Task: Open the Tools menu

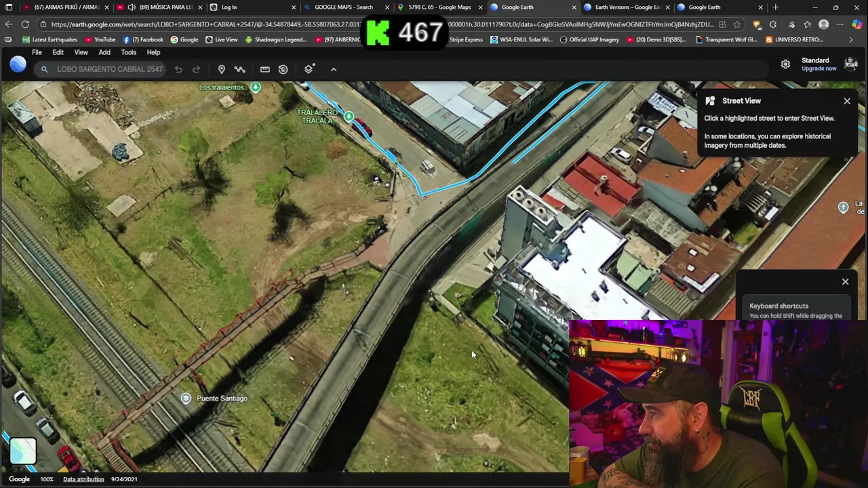Action: pos(128,52)
